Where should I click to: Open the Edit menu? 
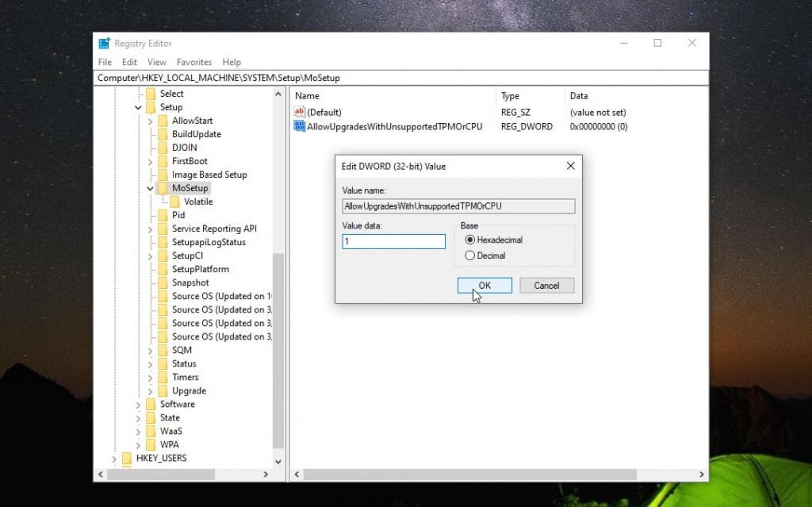pyautogui.click(x=129, y=62)
